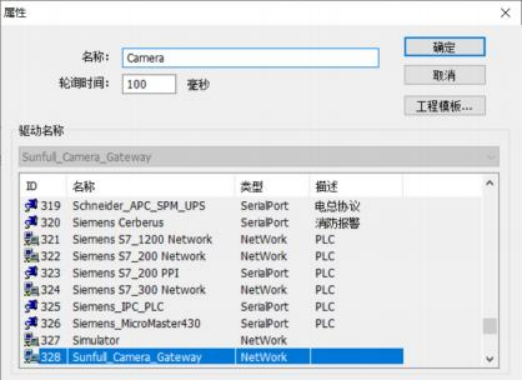The image size is (523, 380).
Task: Select the Siemens Cerberus driver
Action: [x=118, y=223]
